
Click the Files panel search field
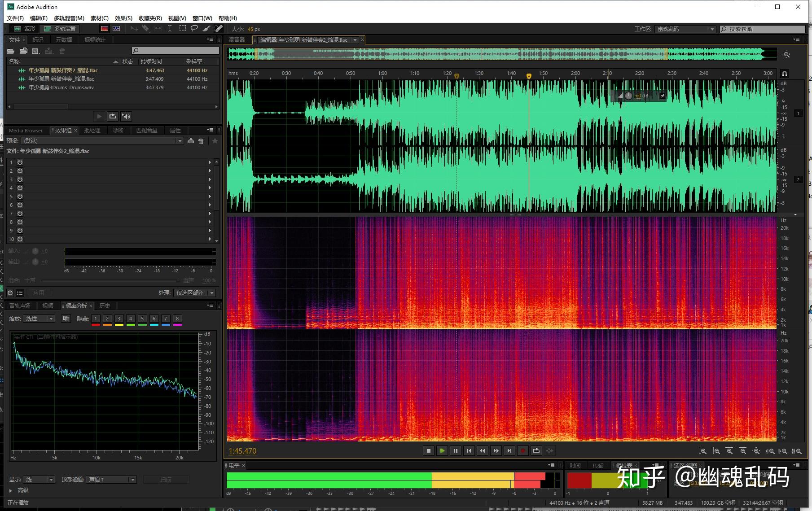click(x=176, y=51)
